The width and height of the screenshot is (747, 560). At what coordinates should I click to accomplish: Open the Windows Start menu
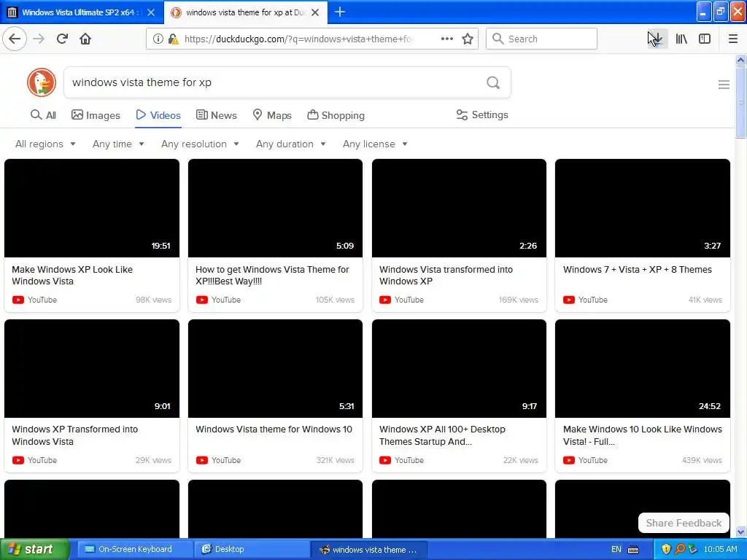[34, 549]
